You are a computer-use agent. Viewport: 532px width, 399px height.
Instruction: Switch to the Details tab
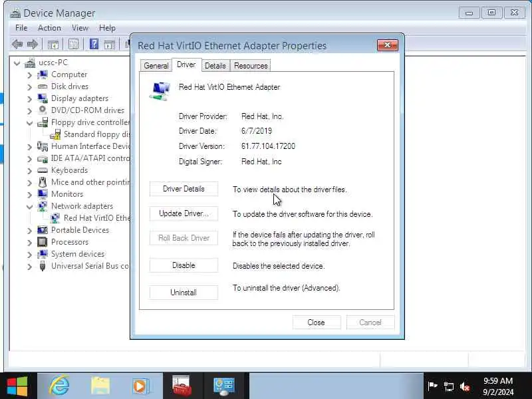coord(215,65)
